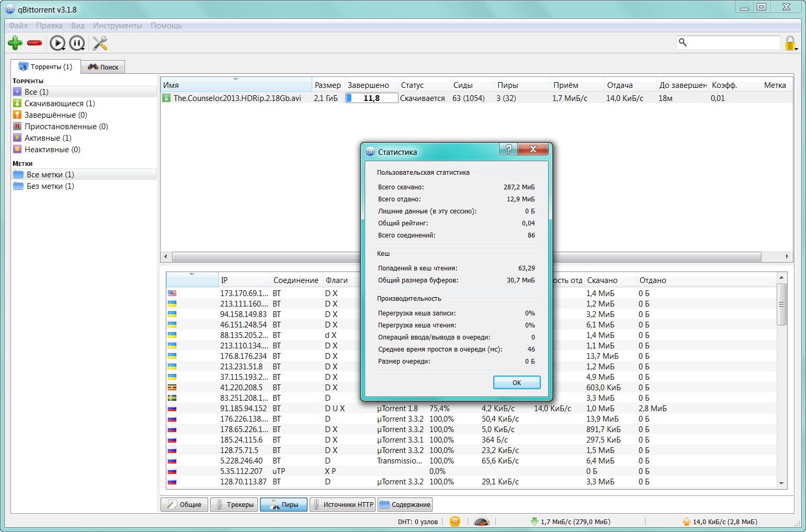This screenshot has width=806, height=532.
Task: Select peer row with IP 5.35.112.207
Action: point(470,471)
